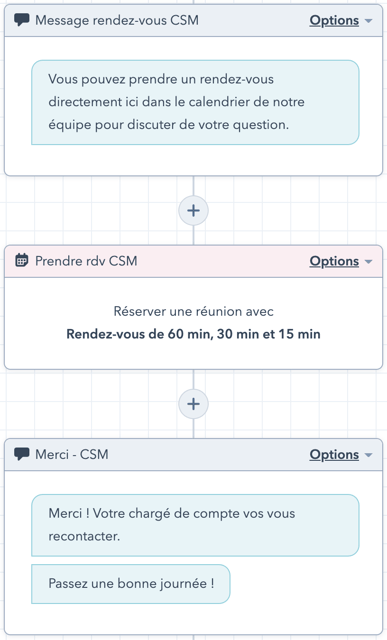Select the Message rendez-vous CSM title
Image resolution: width=387 pixels, height=640 pixels.
[x=117, y=20]
